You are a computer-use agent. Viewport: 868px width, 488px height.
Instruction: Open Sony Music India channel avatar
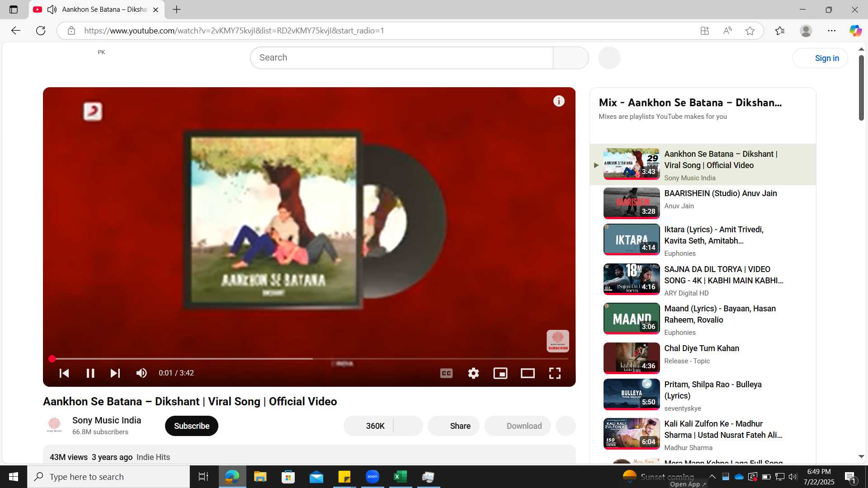(54, 425)
